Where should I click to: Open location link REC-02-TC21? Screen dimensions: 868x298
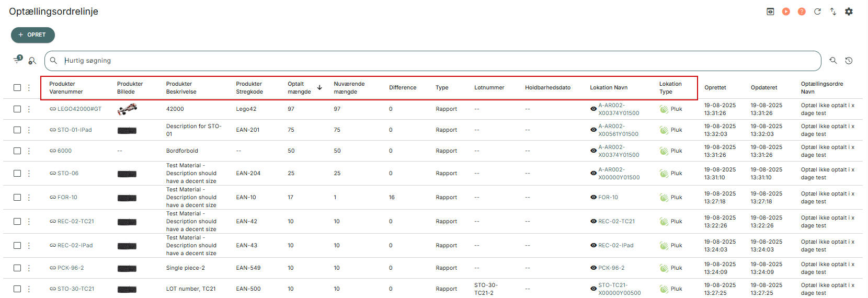616,222
